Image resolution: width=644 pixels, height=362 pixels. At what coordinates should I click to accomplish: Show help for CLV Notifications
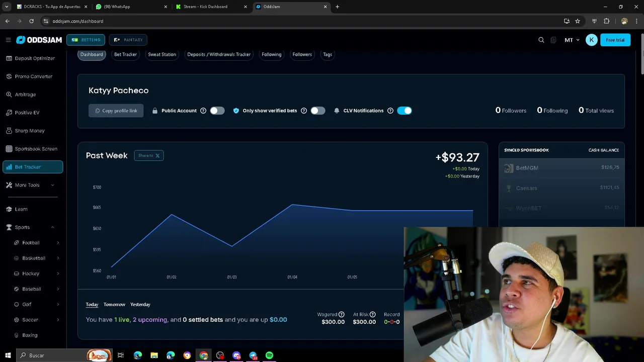pos(390,111)
